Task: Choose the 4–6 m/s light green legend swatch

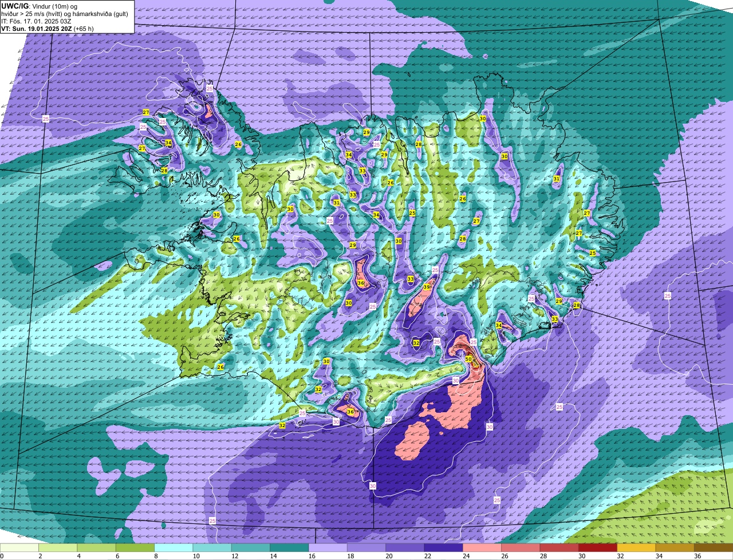Action: (97, 547)
